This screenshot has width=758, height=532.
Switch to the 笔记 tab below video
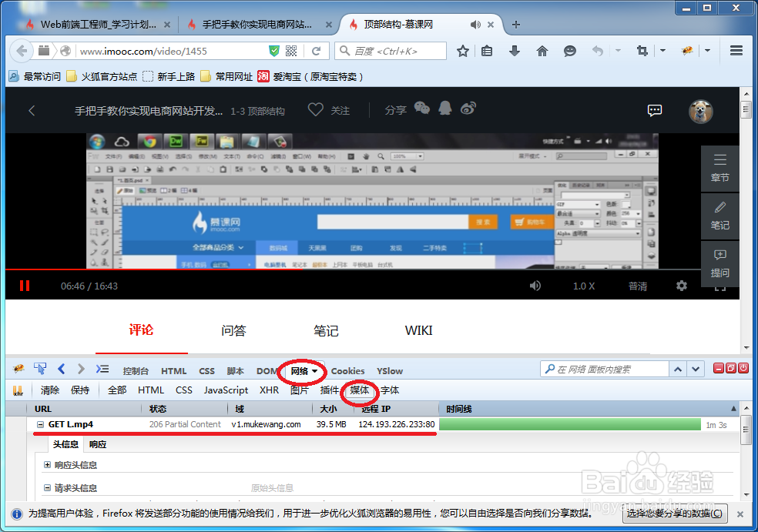(x=326, y=330)
